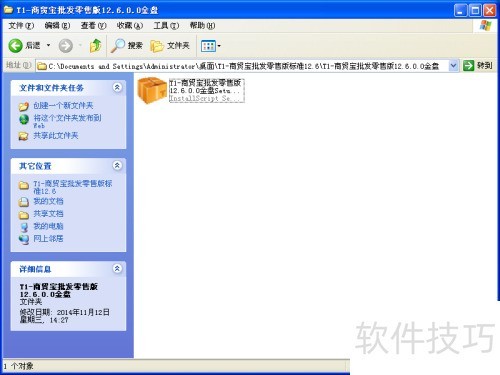Open the Favorites (收藏) menu

[130, 26]
